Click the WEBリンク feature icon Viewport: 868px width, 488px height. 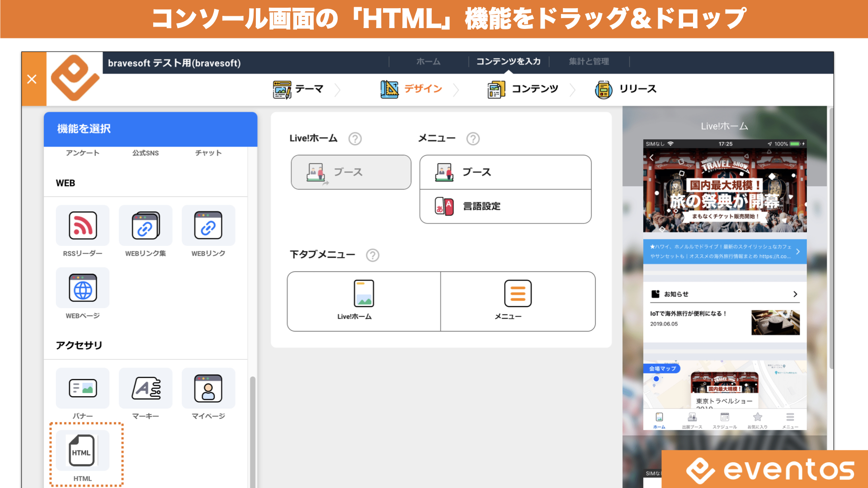point(208,225)
